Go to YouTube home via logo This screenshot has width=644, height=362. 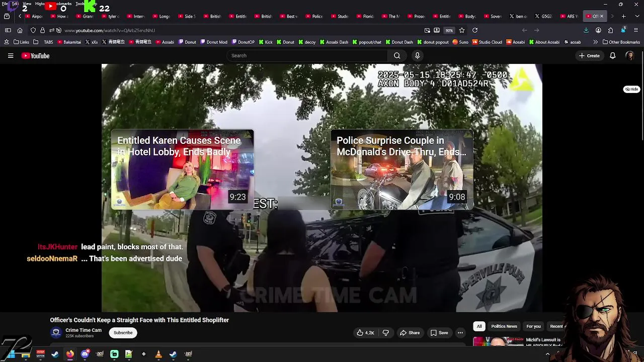(x=35, y=56)
